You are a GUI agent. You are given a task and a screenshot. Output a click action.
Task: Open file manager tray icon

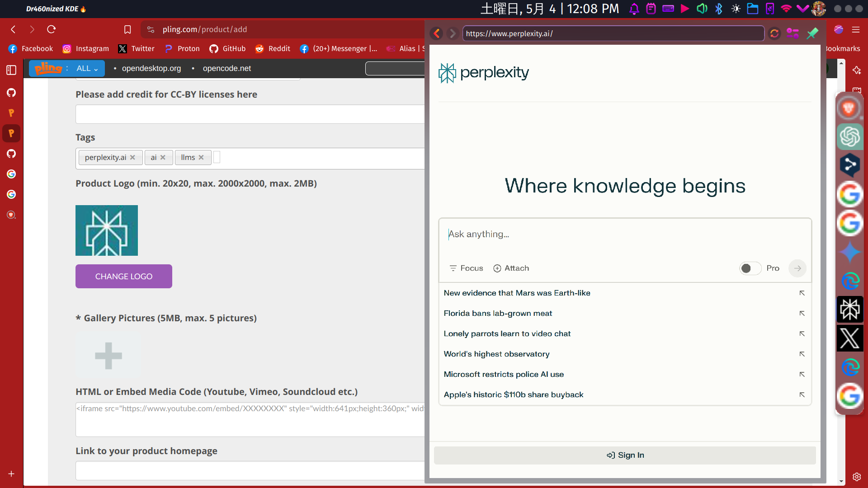[x=753, y=9]
